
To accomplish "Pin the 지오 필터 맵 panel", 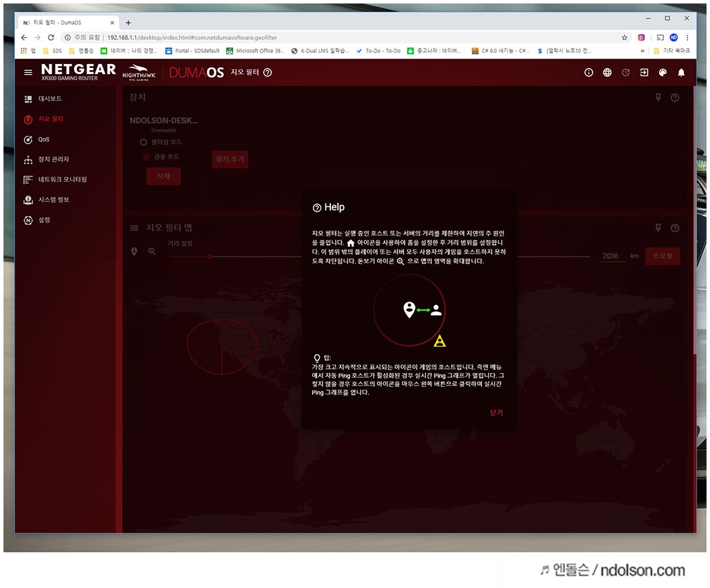I will click(x=659, y=228).
